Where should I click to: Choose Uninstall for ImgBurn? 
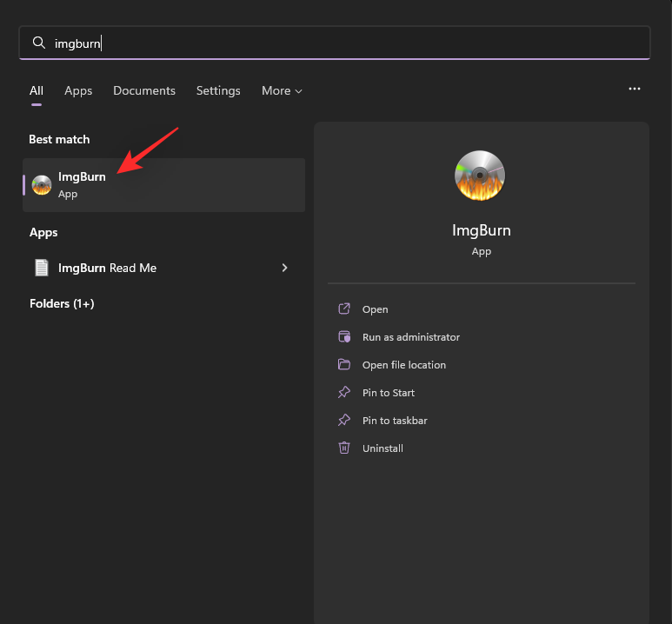coord(383,448)
